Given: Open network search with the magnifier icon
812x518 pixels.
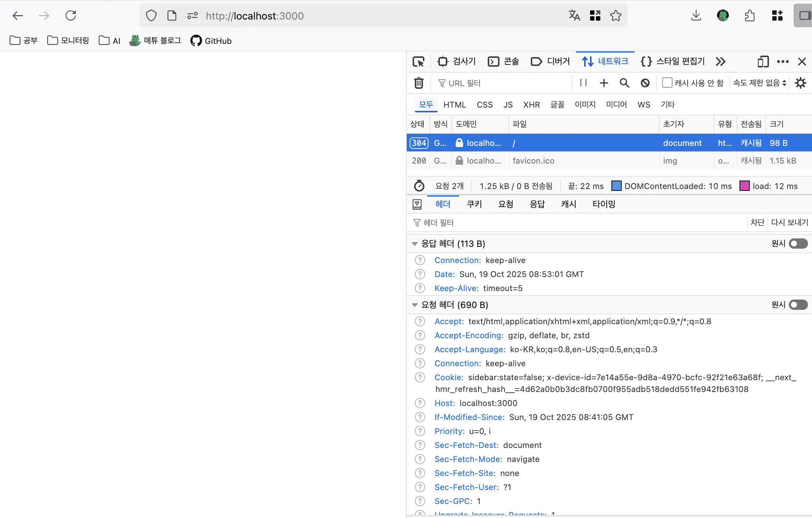Looking at the screenshot, I should coord(624,83).
